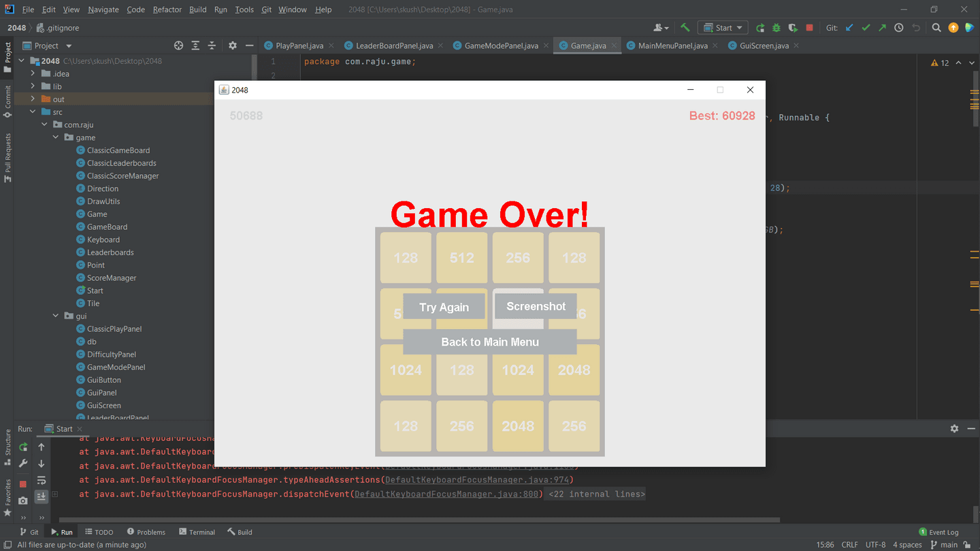
Task: Click wrench icon in Run tool window
Action: click(23, 464)
